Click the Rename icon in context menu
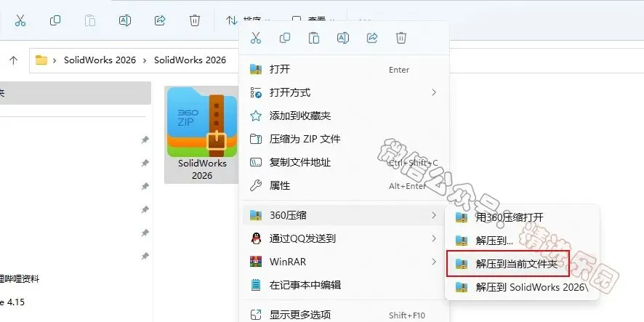 pos(343,39)
